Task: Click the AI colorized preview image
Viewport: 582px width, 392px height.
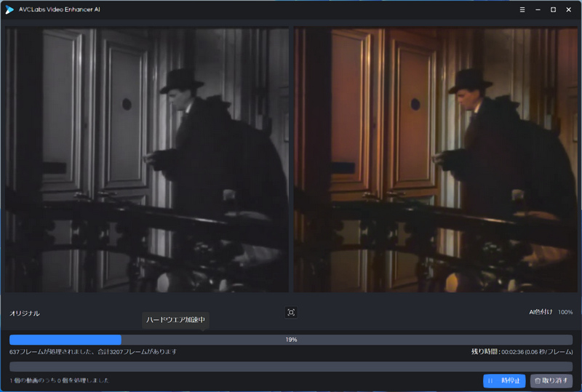Action: pyautogui.click(x=435, y=159)
